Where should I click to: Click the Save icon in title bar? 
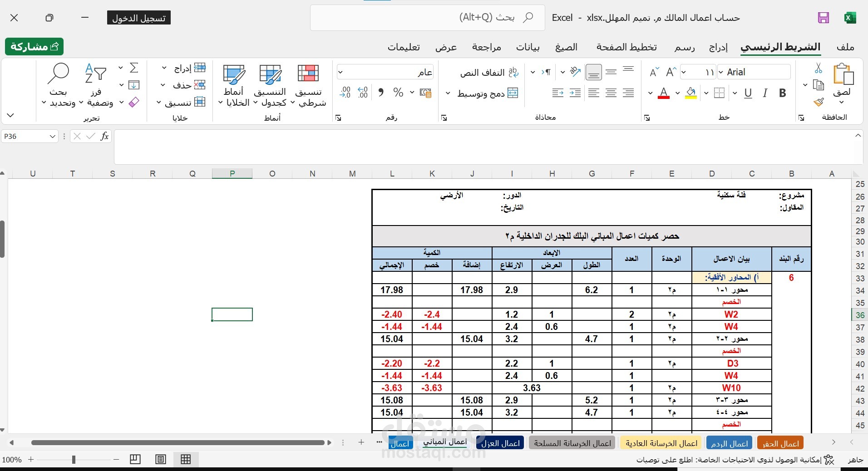pyautogui.click(x=823, y=18)
